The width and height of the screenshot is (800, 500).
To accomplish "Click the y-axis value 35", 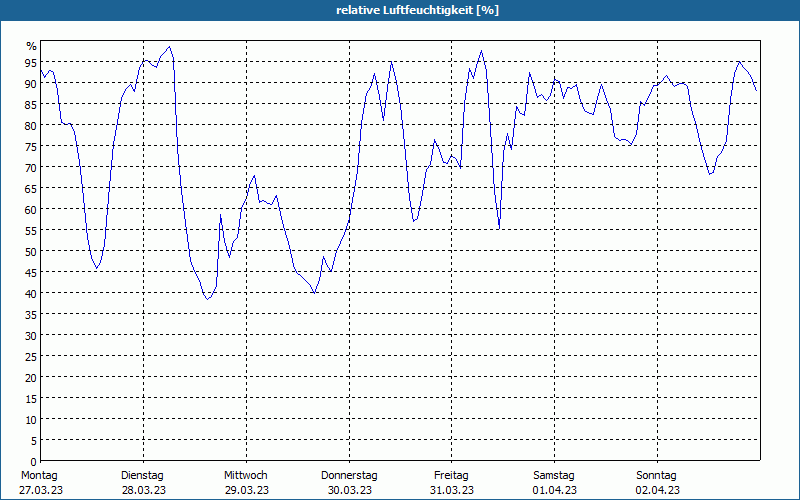I will point(31,314).
